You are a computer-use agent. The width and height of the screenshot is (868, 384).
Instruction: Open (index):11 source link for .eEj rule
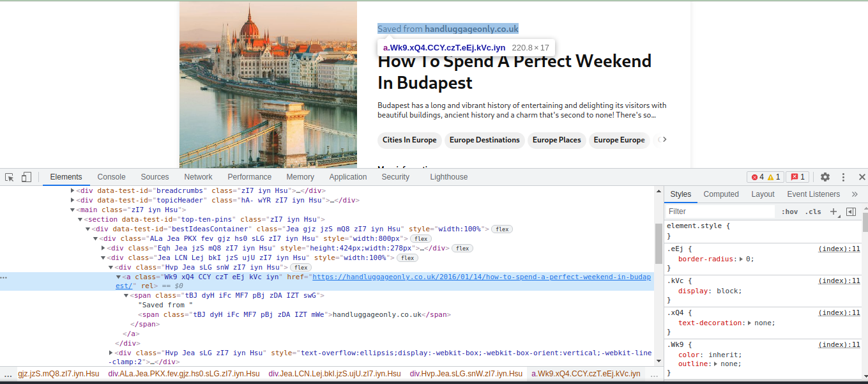pos(839,249)
